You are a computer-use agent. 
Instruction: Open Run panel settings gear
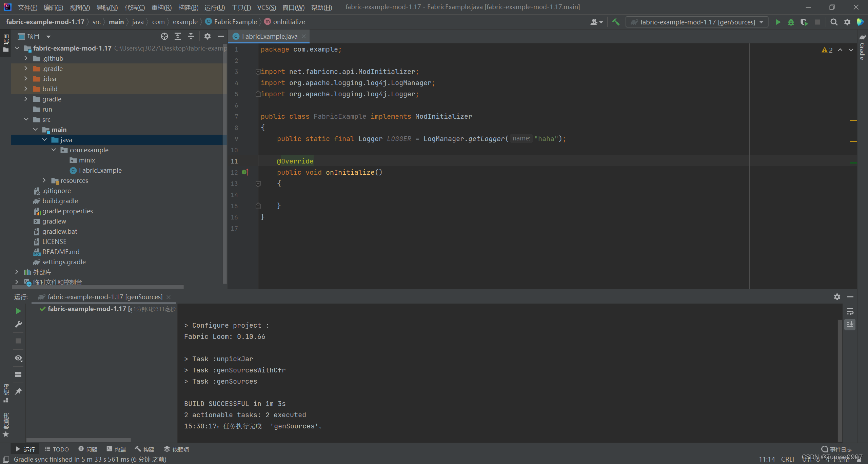point(837,297)
